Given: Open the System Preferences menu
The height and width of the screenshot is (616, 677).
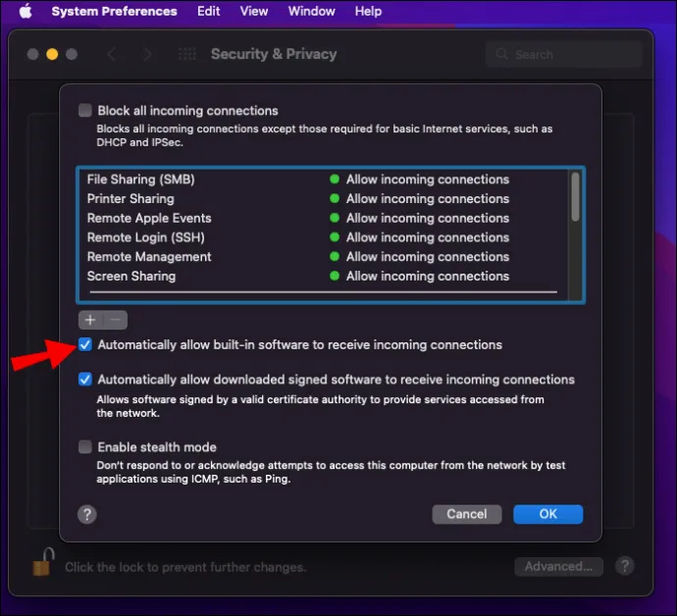Looking at the screenshot, I should [x=115, y=11].
